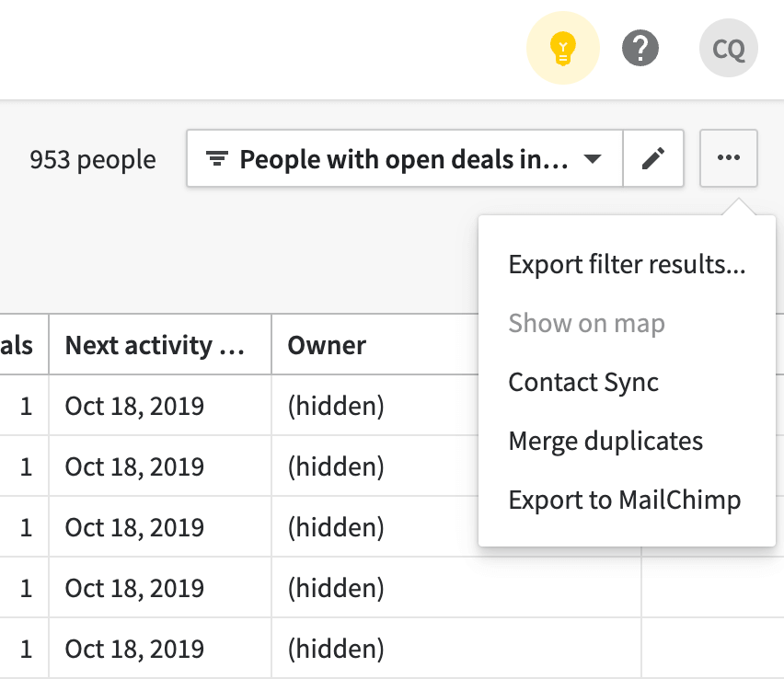Screen dimensions: 784x679
Task: Expand the filter dropdown caret arrow
Action: click(x=593, y=159)
